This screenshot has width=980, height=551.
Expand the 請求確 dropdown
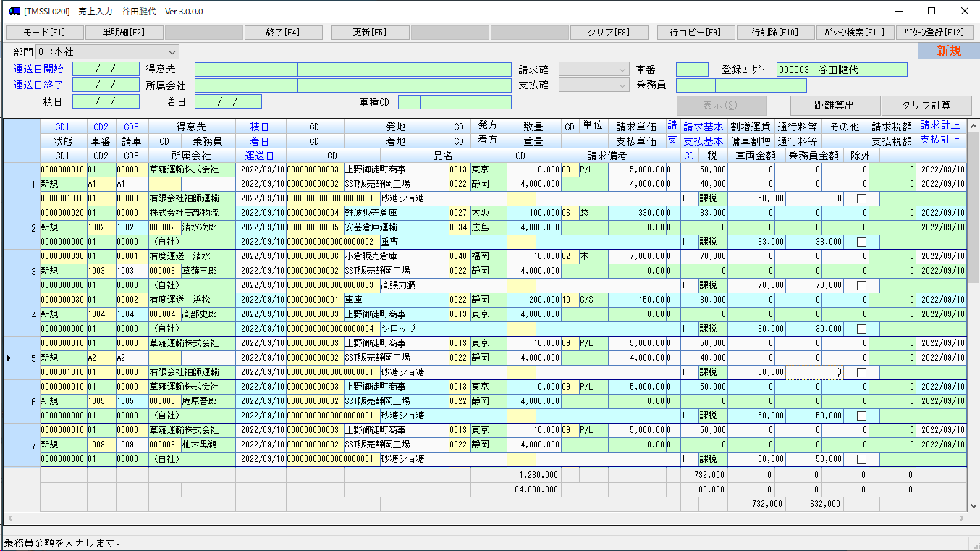click(594, 70)
